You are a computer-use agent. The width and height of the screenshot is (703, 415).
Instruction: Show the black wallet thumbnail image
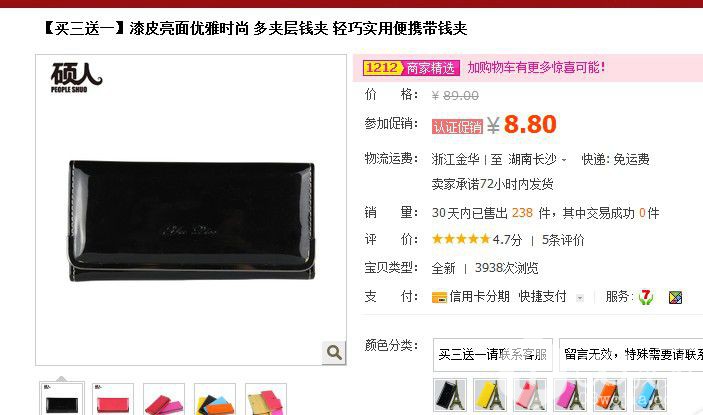(x=62, y=399)
